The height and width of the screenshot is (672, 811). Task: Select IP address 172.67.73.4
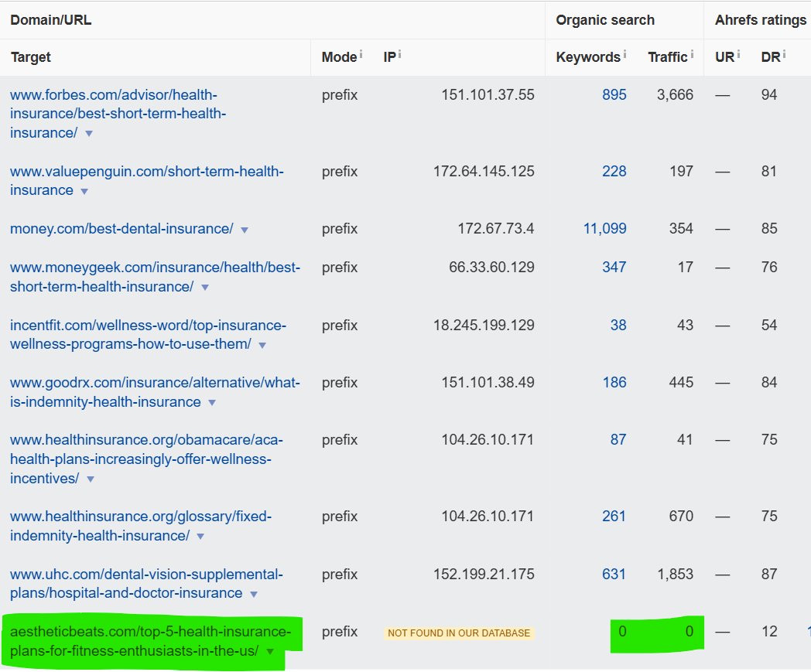click(495, 228)
